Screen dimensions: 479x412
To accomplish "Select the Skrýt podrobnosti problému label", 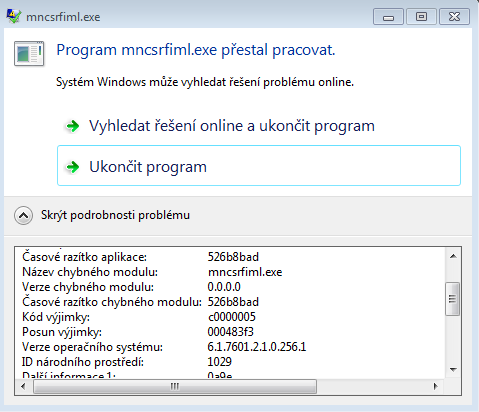I will (115, 215).
